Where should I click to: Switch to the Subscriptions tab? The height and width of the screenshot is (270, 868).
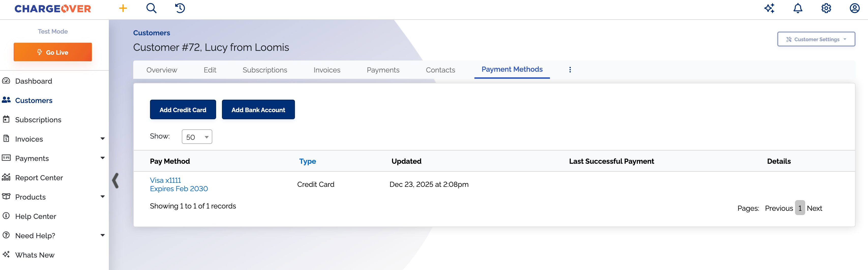click(x=264, y=70)
